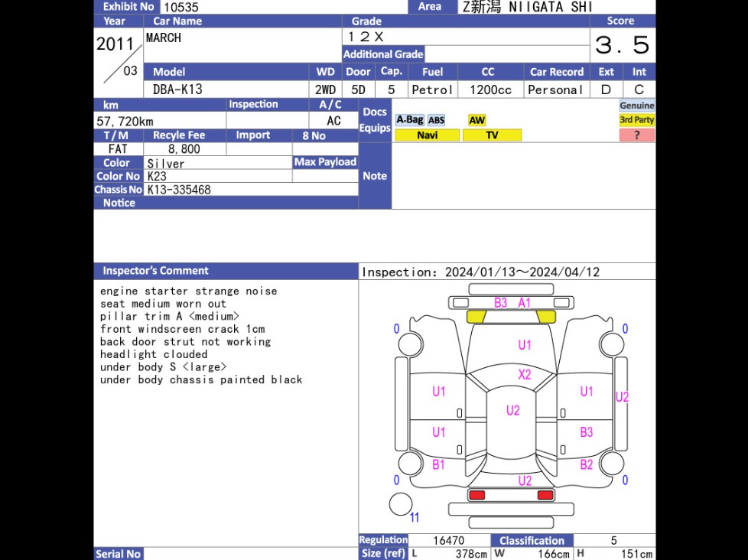Click the Navi equipment badge
Image resolution: width=748 pixels, height=560 pixels.
click(428, 135)
